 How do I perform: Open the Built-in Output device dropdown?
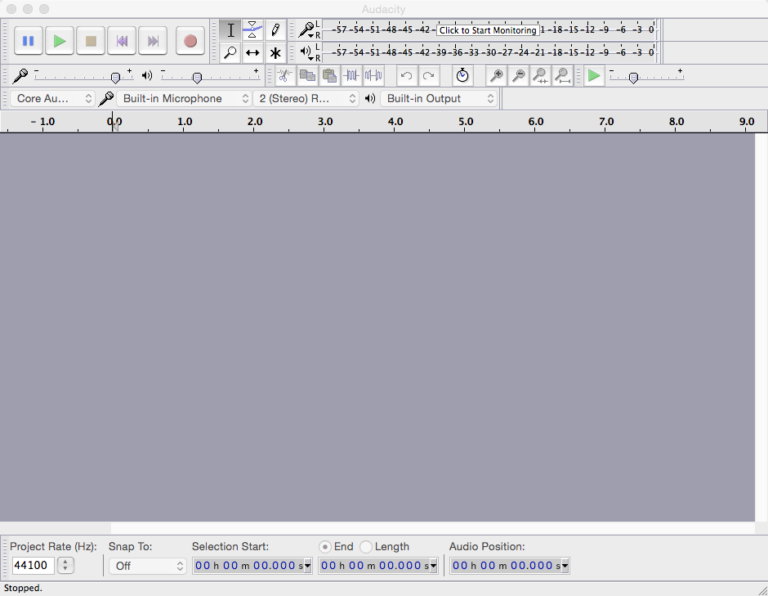[x=440, y=99]
